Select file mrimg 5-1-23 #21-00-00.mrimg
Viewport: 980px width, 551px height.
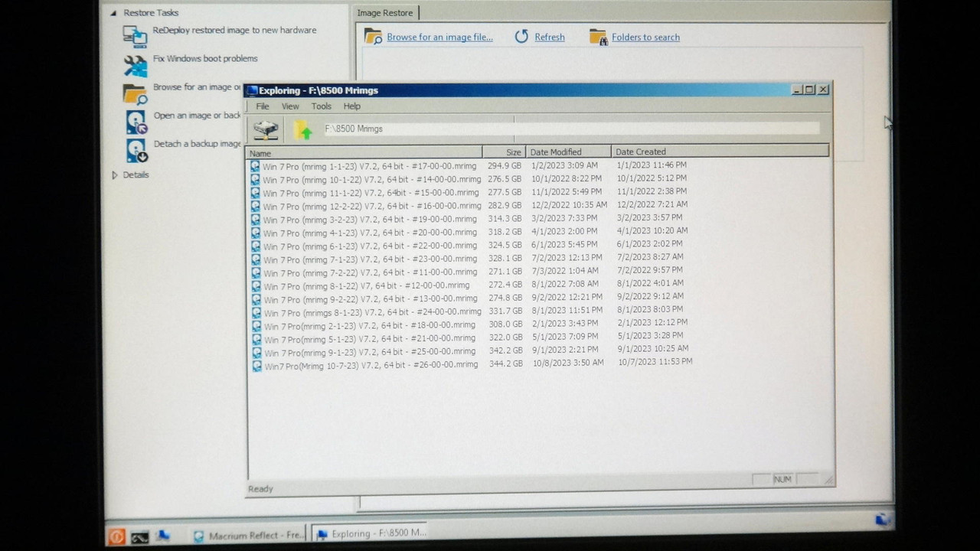(370, 339)
